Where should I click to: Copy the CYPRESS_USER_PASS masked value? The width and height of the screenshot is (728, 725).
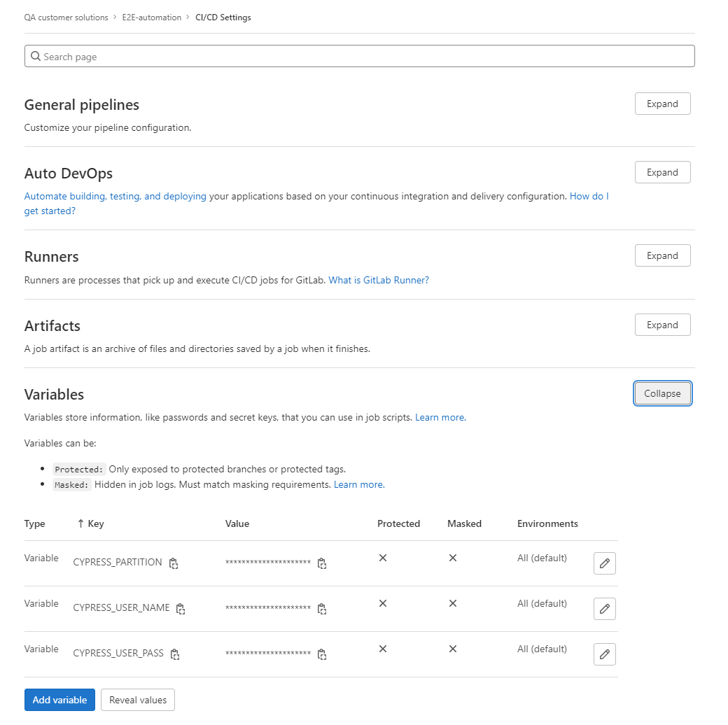coord(322,654)
